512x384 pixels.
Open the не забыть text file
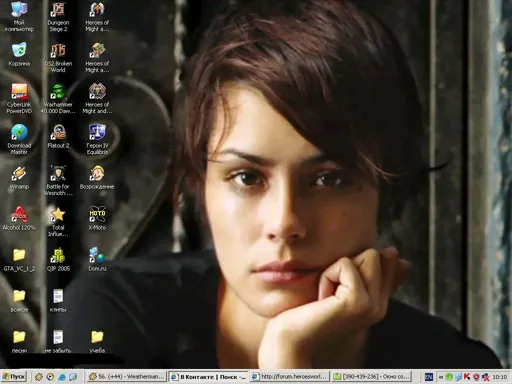[x=58, y=342]
